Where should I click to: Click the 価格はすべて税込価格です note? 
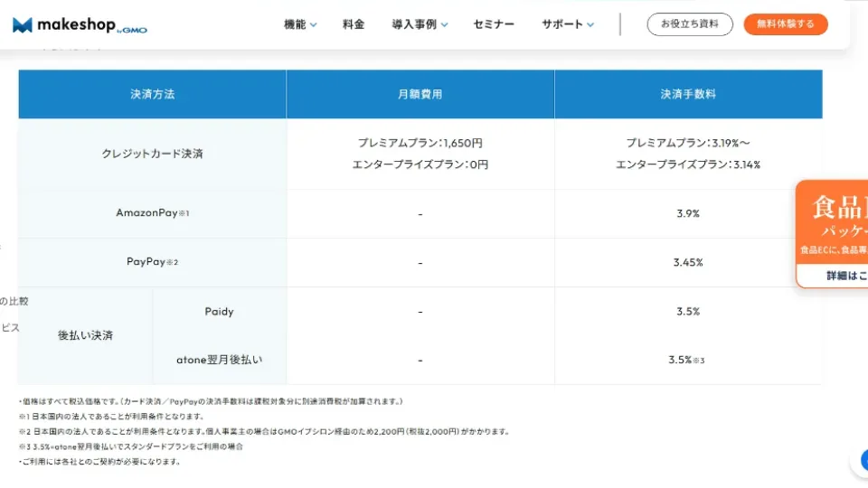[x=211, y=401]
